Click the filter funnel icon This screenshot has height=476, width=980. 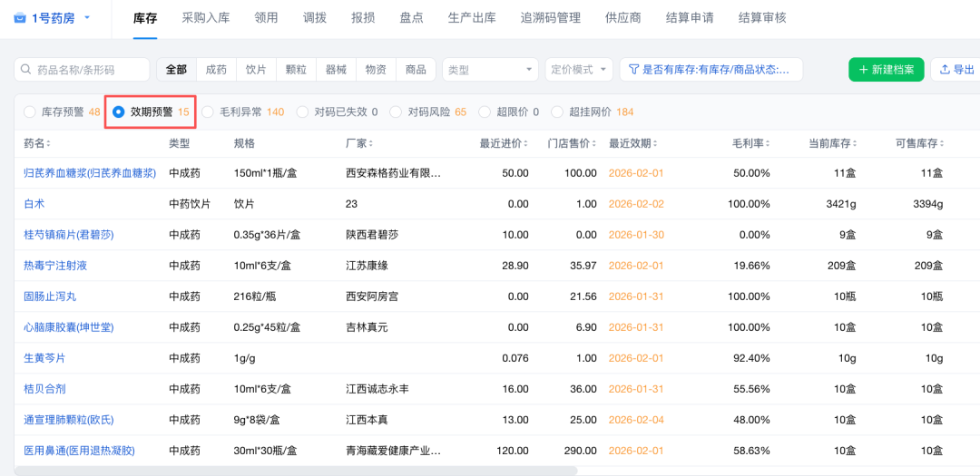click(x=633, y=69)
